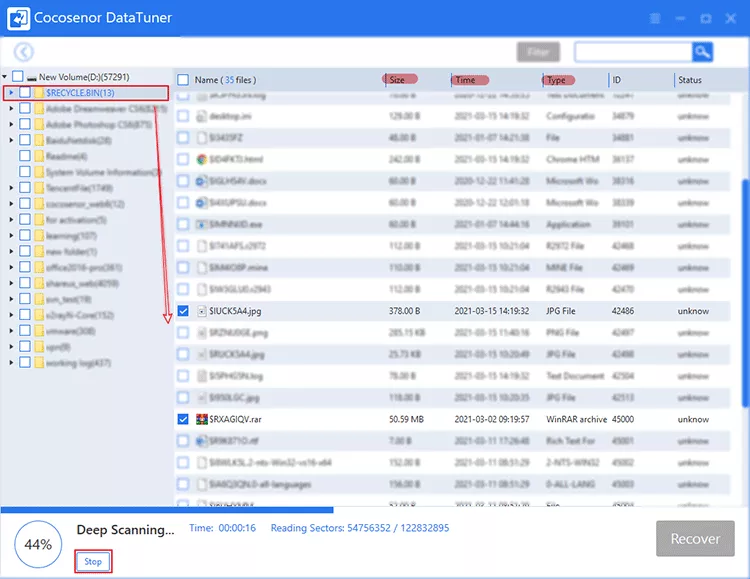Viewport: 750px width, 579px height.
Task: Click the Reading Sectors status text
Action: coord(360,528)
